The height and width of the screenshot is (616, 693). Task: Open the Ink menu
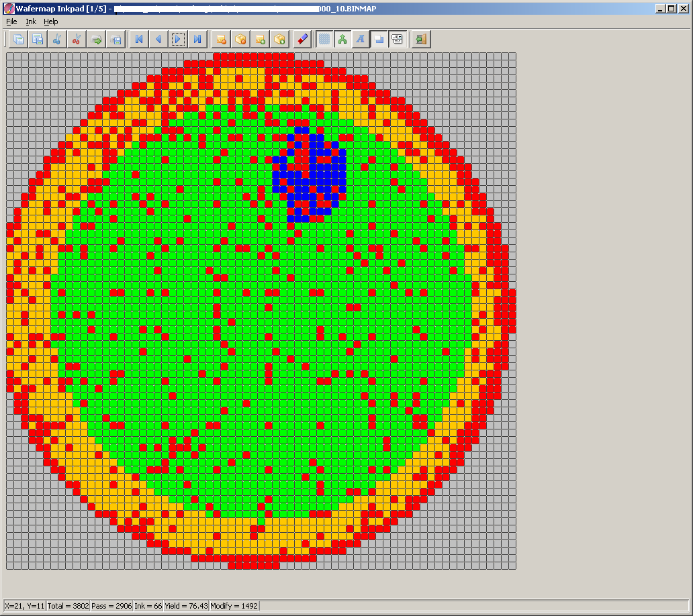pos(30,21)
